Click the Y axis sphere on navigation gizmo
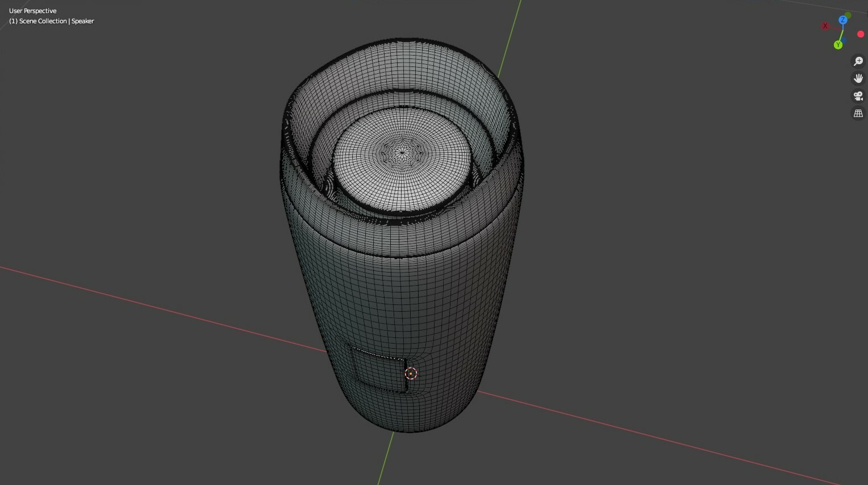This screenshot has width=868, height=485. [838, 44]
